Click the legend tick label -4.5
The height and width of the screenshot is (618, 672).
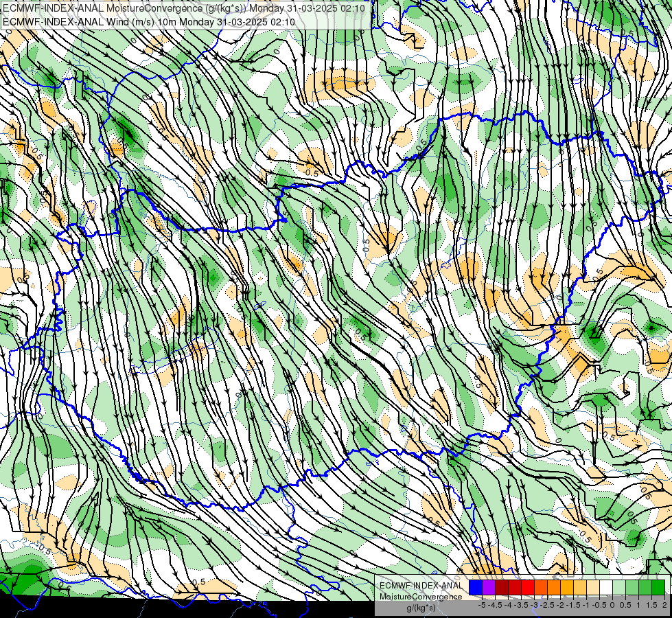coord(495,605)
